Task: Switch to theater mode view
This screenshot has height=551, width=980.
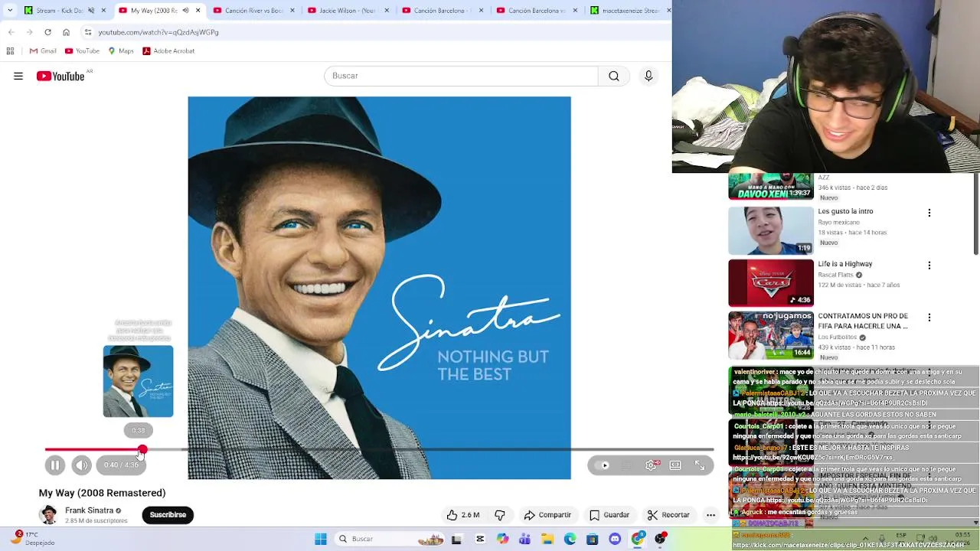Action: click(675, 465)
